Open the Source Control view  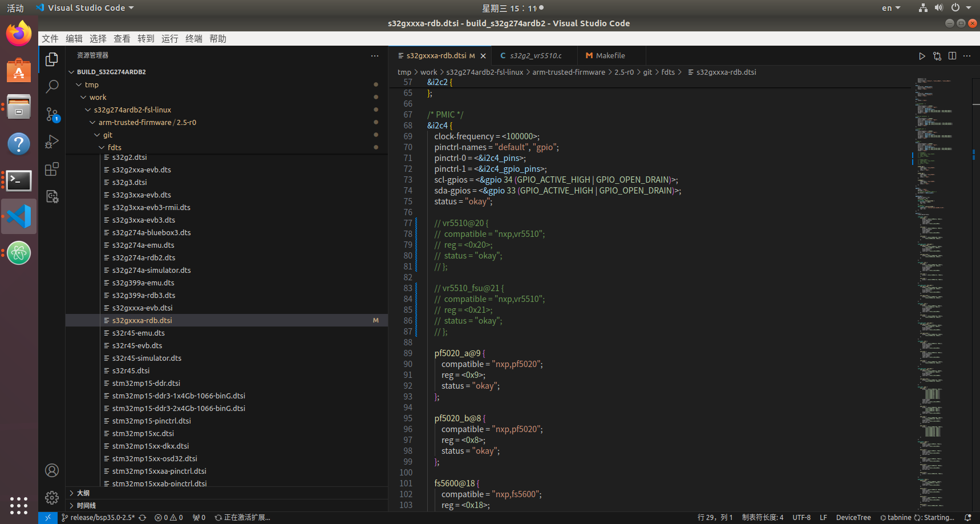pyautogui.click(x=52, y=114)
